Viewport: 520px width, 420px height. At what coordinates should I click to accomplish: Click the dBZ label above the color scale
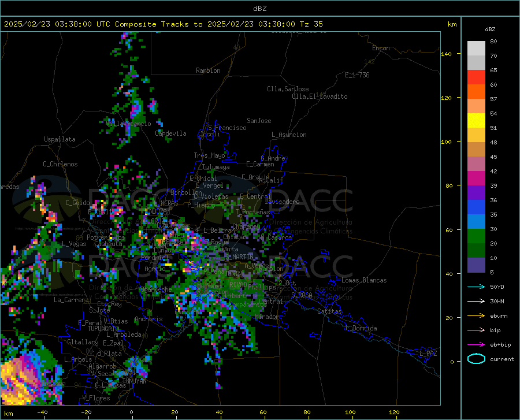490,29
